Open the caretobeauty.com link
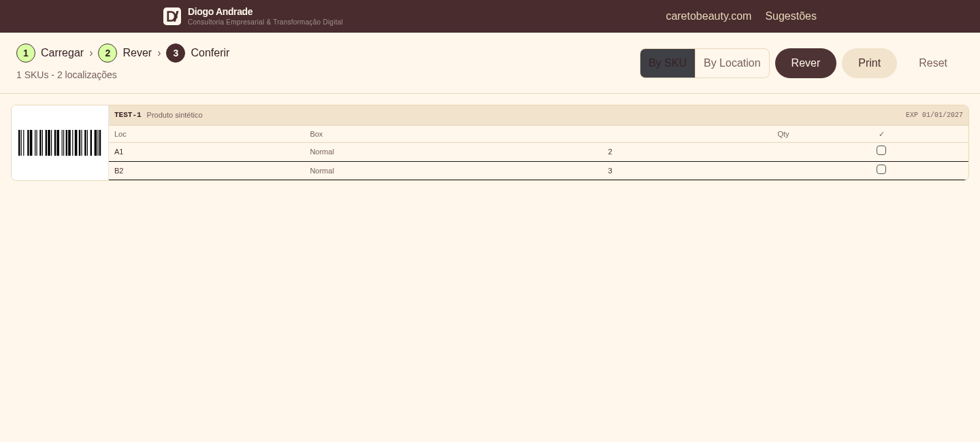This screenshot has height=442, width=980. 708,16
